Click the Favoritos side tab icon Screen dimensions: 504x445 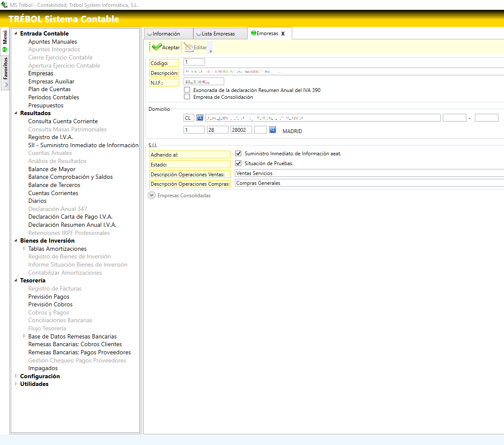pos(5,85)
